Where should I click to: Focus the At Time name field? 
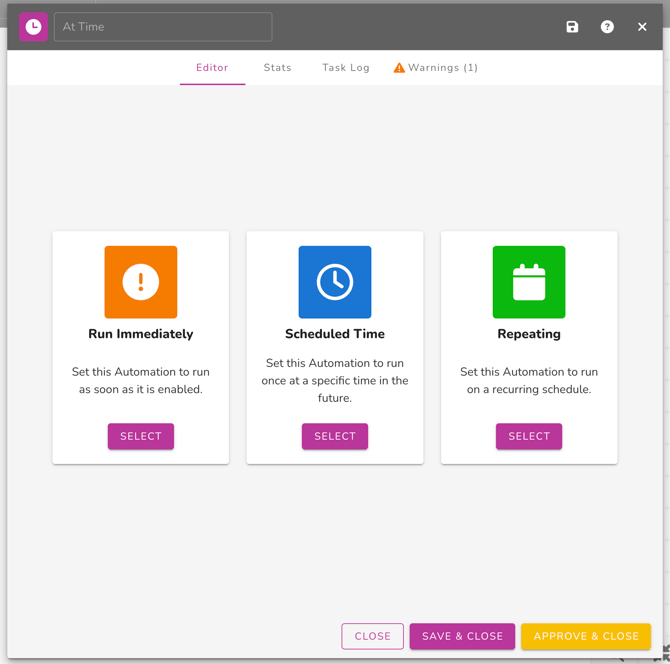(x=163, y=27)
